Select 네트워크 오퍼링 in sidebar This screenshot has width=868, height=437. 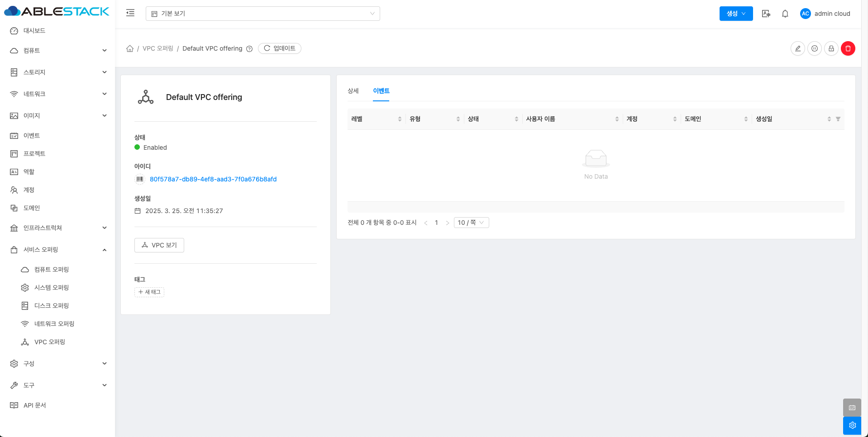pos(54,324)
